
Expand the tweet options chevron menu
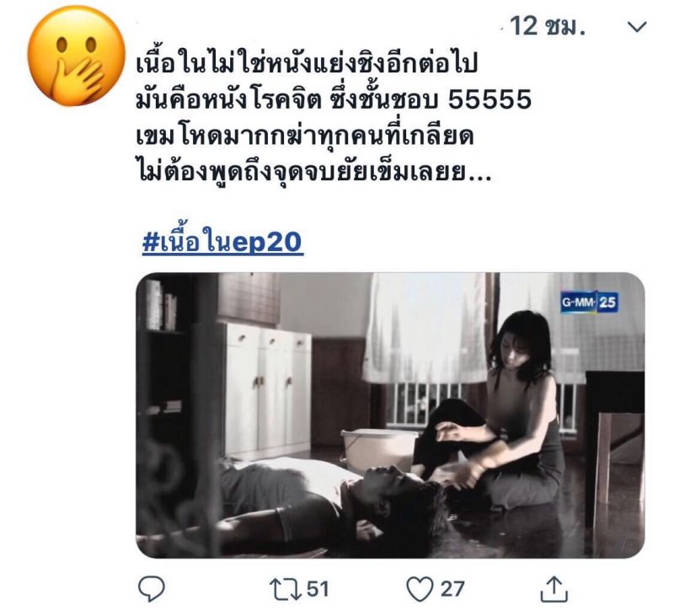[637, 27]
